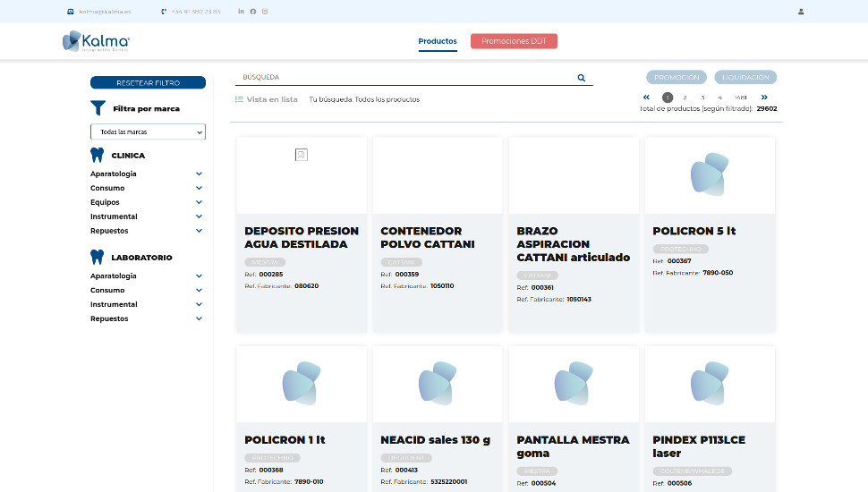This screenshot has height=492, width=868.
Task: Go to page 4
Action: (720, 98)
